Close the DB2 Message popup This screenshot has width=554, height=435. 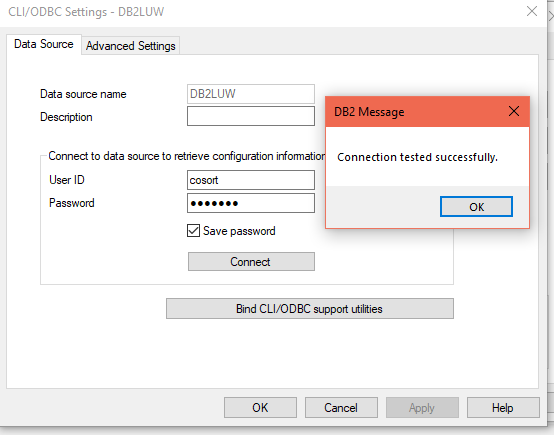point(514,111)
